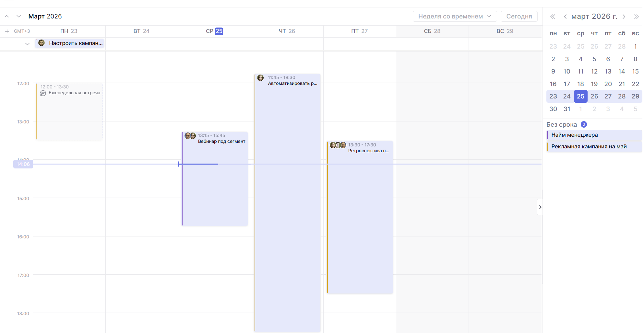The image size is (644, 333).
Task: Open the Найм менеджера task
Action: click(594, 135)
